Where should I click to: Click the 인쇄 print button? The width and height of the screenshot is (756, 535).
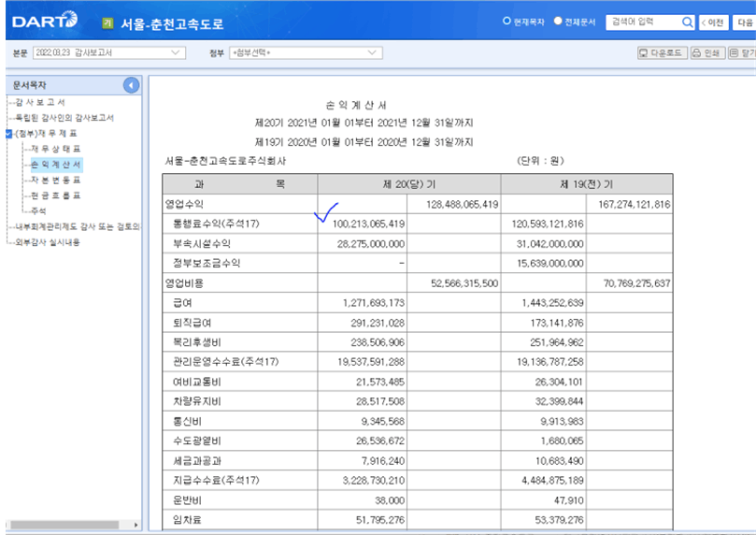pyautogui.click(x=707, y=53)
